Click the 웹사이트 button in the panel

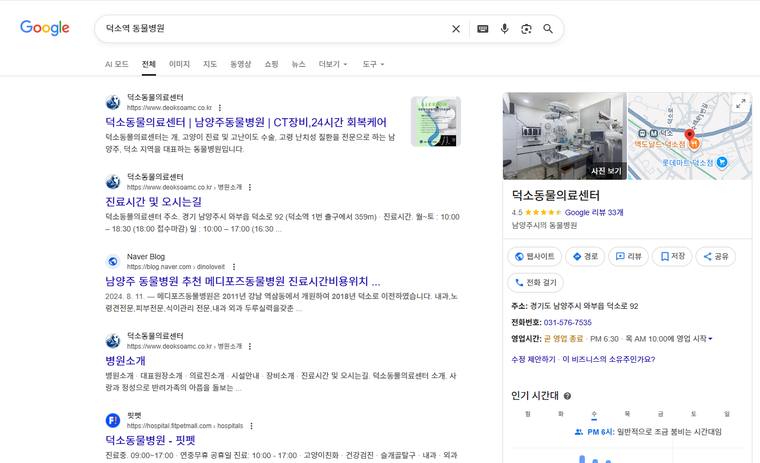pyautogui.click(x=534, y=256)
